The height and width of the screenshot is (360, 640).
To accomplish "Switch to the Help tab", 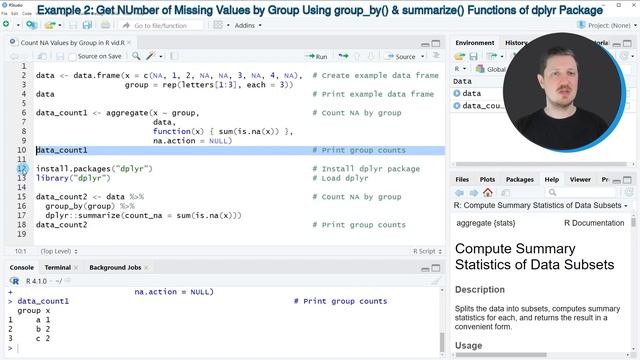I will pos(551,180).
